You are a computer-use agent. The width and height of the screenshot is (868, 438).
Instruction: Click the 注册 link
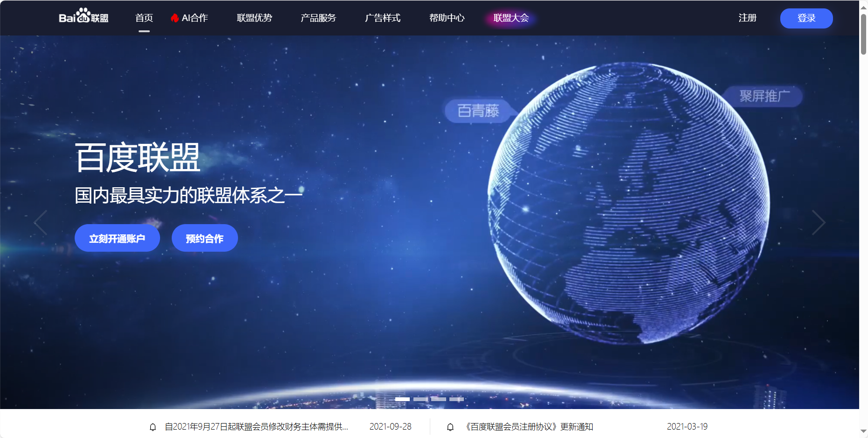(748, 18)
